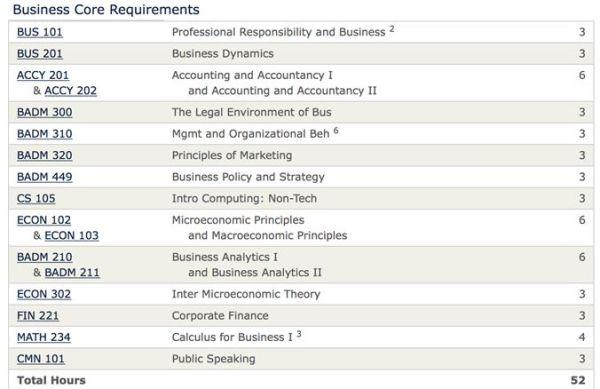Follow the ECON 103 link
Image resolution: width=600 pixels, height=389 pixels.
[x=72, y=236]
